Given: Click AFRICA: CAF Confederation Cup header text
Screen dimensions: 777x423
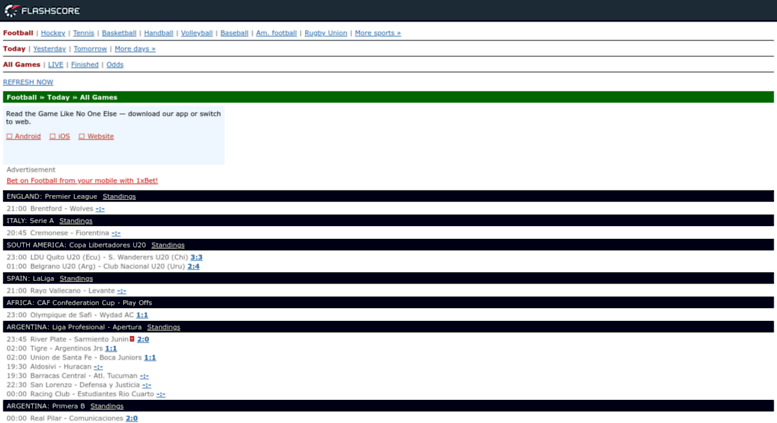Looking at the screenshot, I should click(79, 303).
